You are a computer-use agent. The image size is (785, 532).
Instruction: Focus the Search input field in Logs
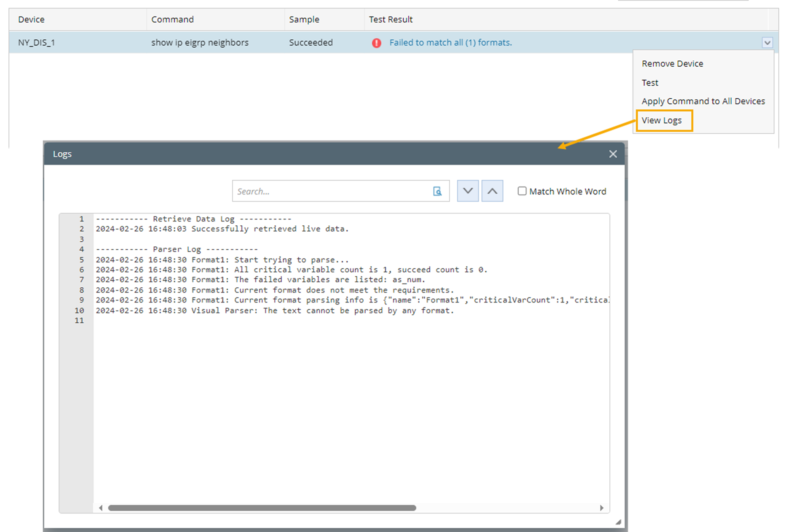[331, 192]
